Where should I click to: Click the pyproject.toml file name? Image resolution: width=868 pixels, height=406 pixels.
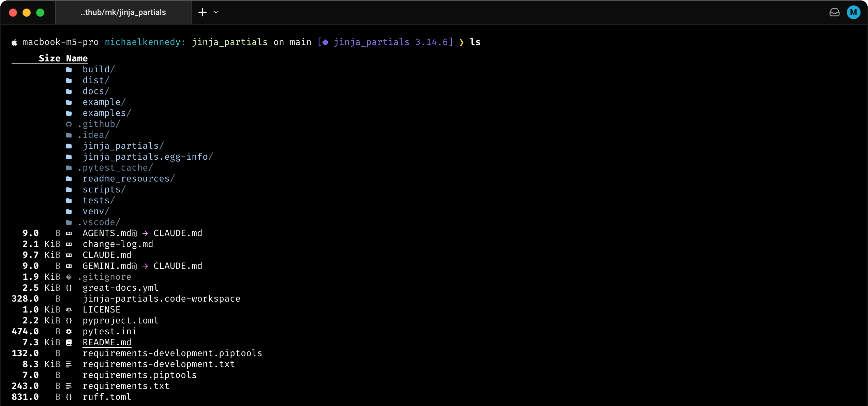tap(121, 320)
